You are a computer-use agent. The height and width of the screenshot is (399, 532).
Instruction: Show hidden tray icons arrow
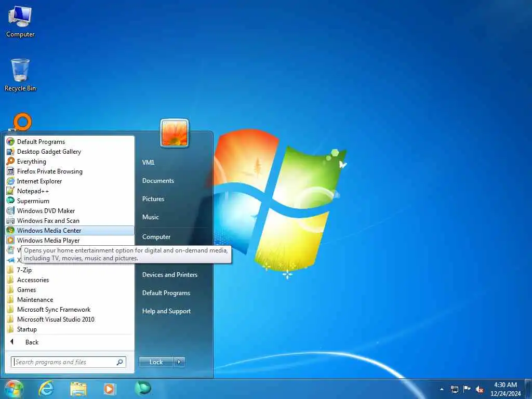click(x=442, y=389)
